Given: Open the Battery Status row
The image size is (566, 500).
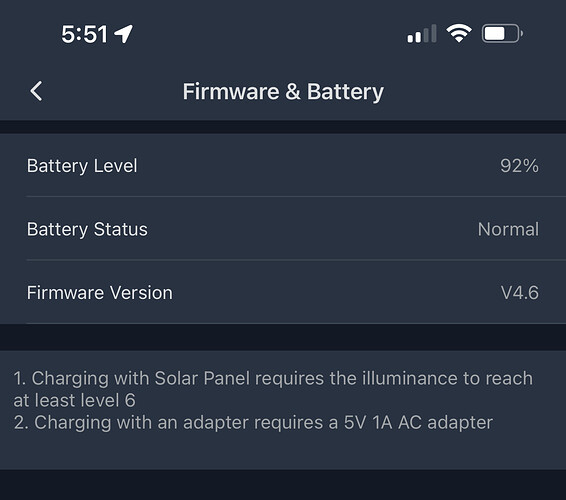Looking at the screenshot, I should (283, 229).
